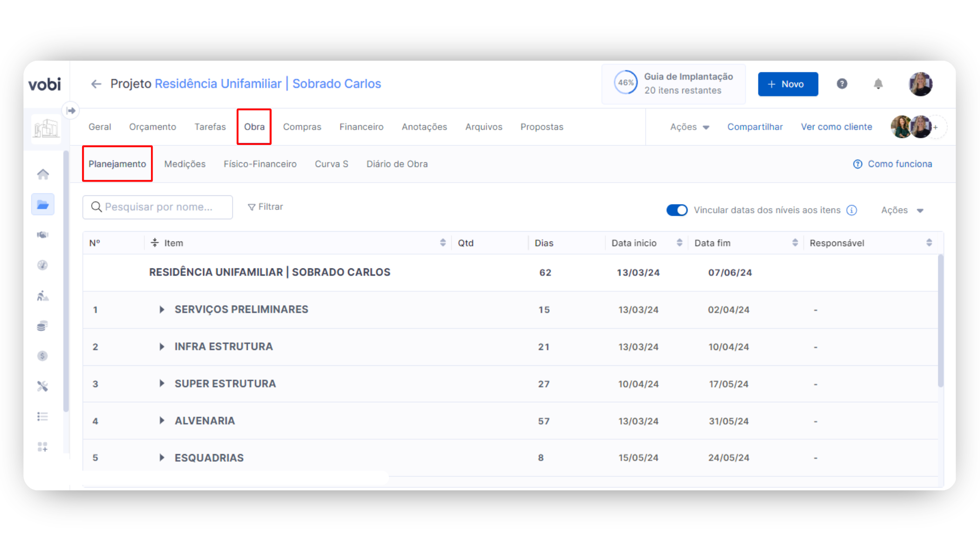Expand the sidebar with arrow button
The height and width of the screenshot is (551, 980).
coord(71,111)
